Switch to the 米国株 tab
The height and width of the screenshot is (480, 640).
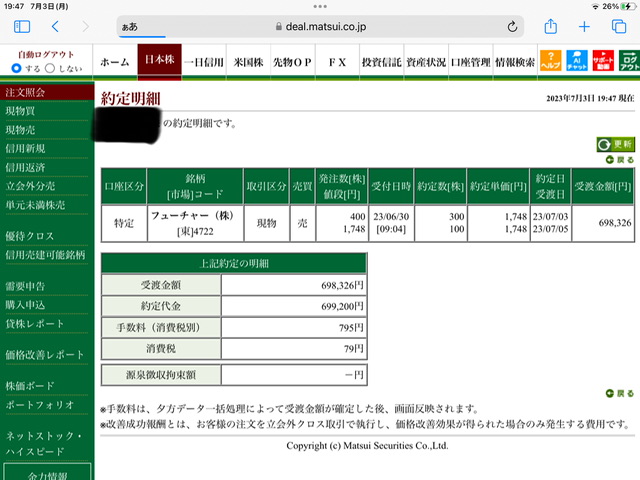tap(248, 62)
